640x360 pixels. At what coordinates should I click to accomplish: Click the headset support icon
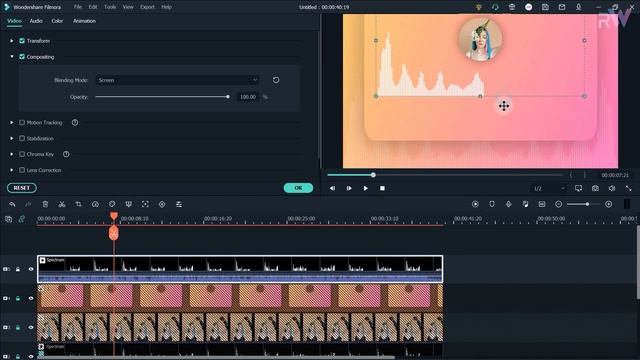click(x=495, y=7)
